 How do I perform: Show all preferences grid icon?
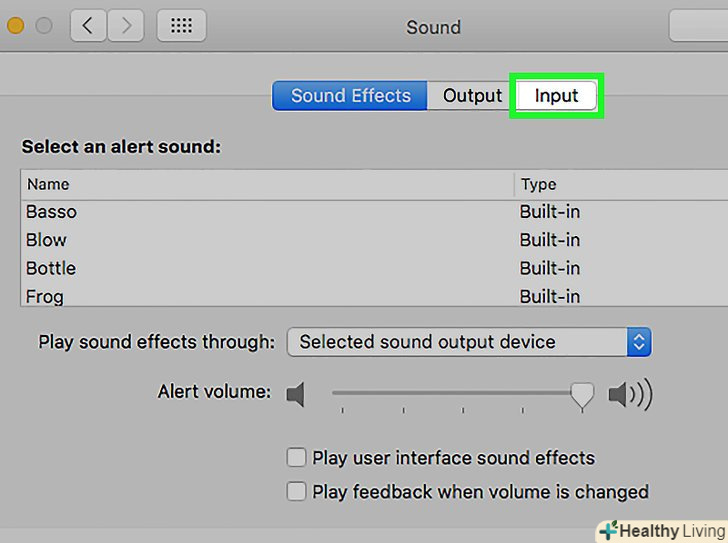tap(181, 27)
